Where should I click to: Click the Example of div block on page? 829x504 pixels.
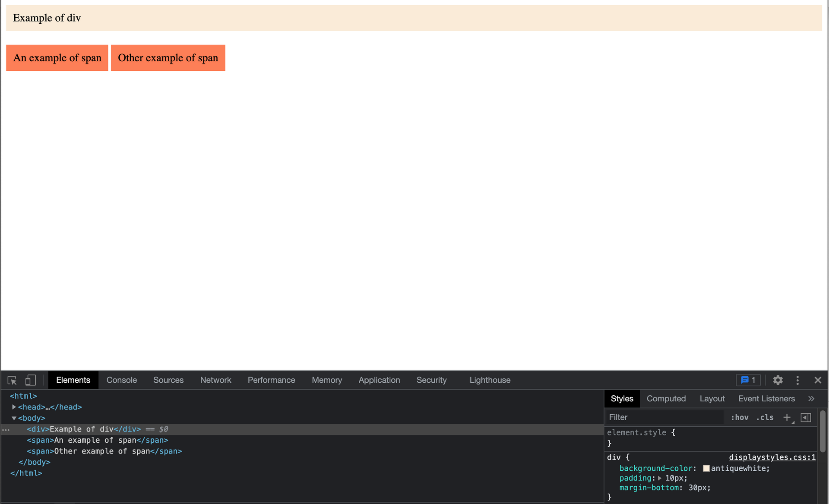point(414,18)
